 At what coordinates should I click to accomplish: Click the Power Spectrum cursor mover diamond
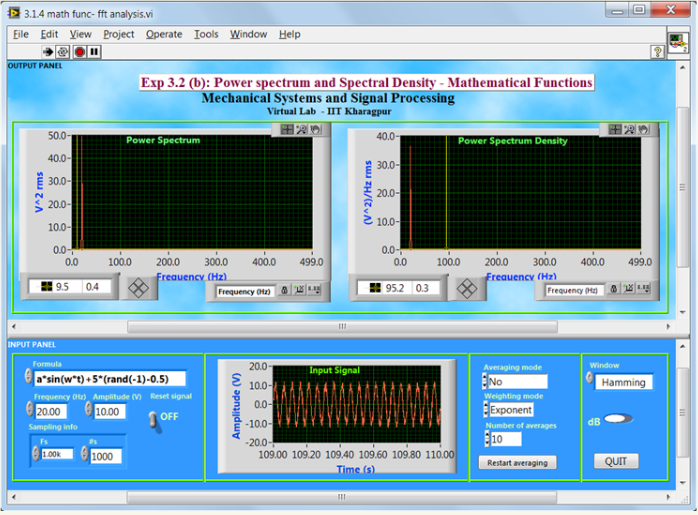coord(138,288)
